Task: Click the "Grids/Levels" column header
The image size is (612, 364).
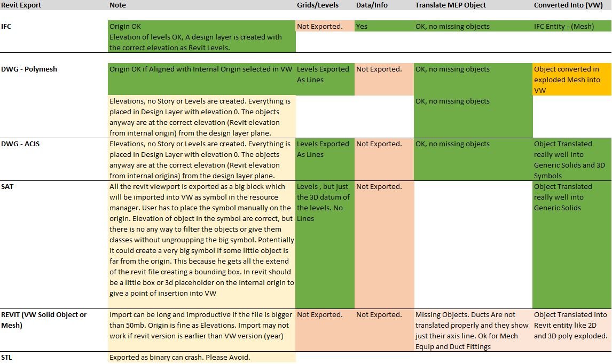Action: (318, 5)
